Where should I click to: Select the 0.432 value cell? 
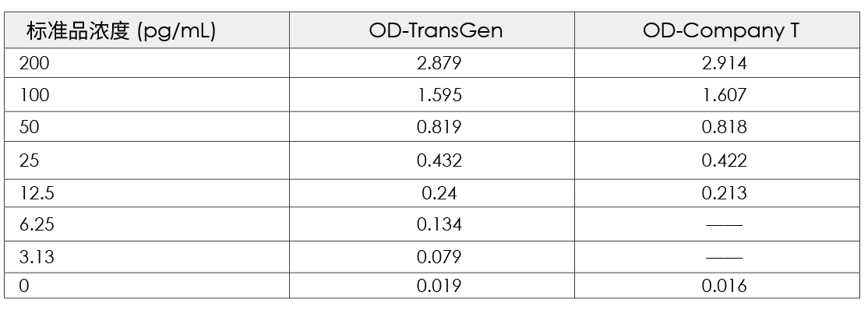tap(432, 160)
